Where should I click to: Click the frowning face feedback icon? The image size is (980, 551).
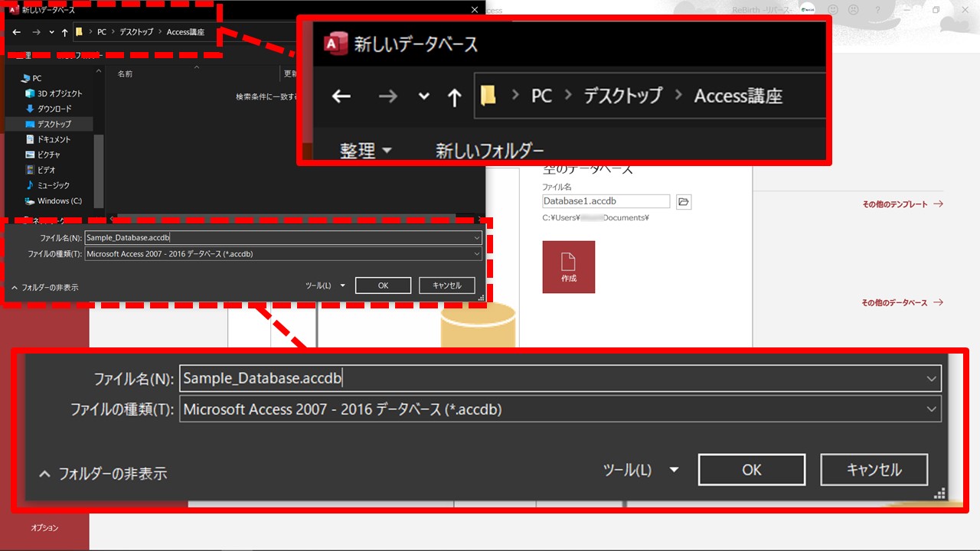[x=853, y=10]
